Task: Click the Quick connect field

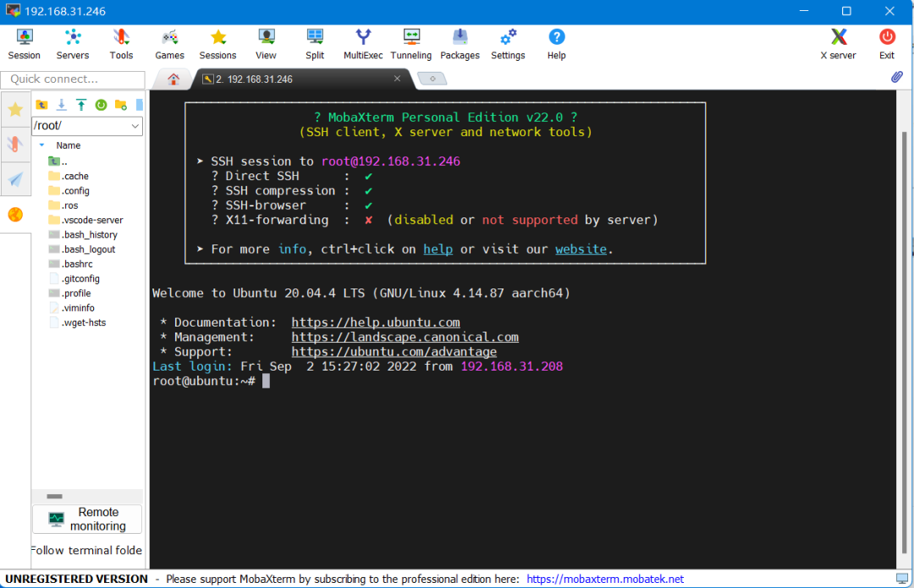Action: point(72,80)
